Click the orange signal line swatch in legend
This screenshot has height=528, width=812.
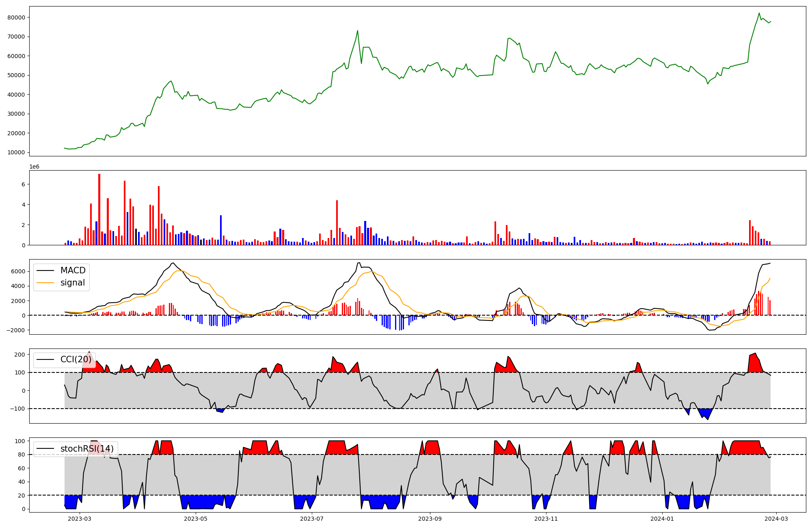46,283
